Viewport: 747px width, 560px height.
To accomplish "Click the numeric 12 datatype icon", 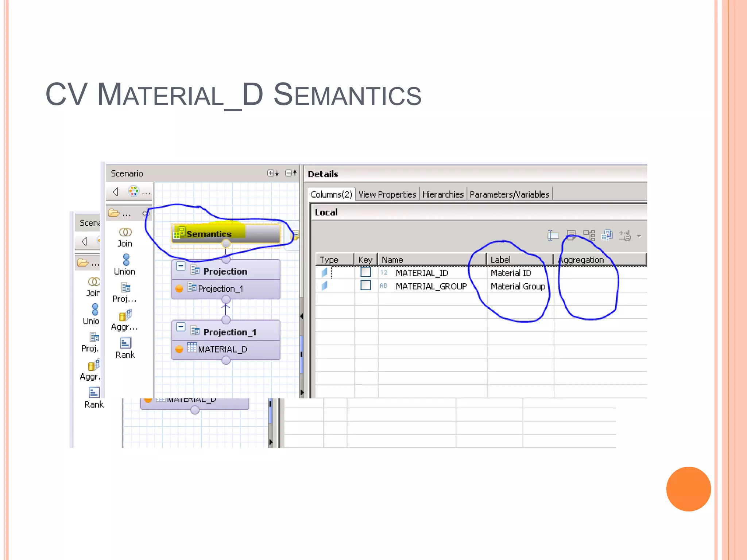I will coord(384,272).
